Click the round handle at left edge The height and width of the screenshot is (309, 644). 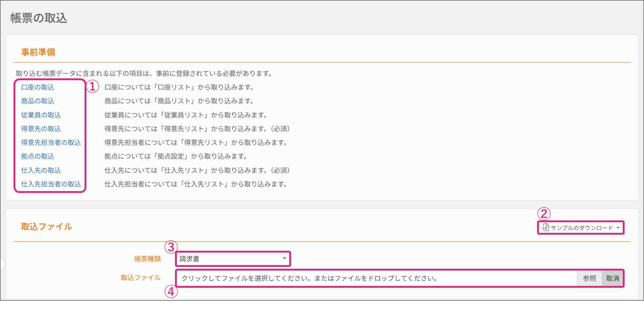[x=2, y=264]
